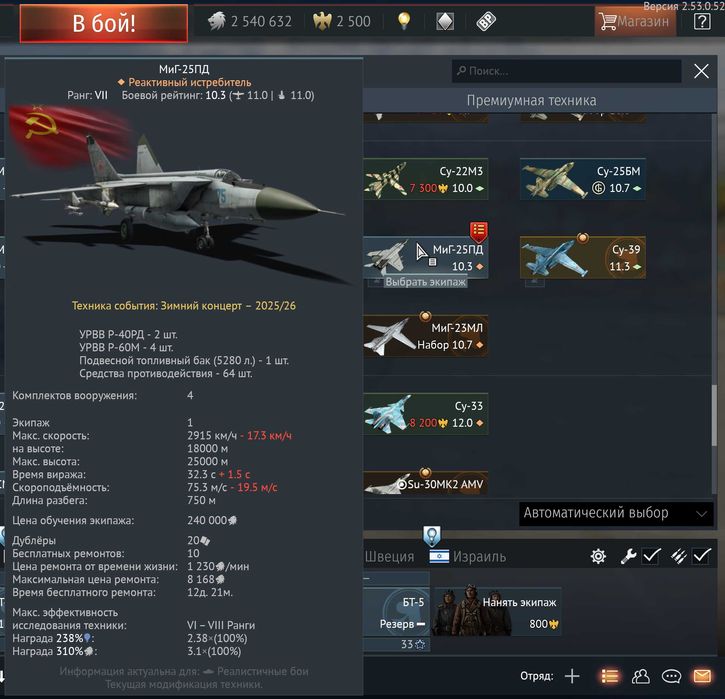725x699 pixels.
Task: Click 'УРВВ Р-40РД - 2 шт.' line
Action: 128,334
